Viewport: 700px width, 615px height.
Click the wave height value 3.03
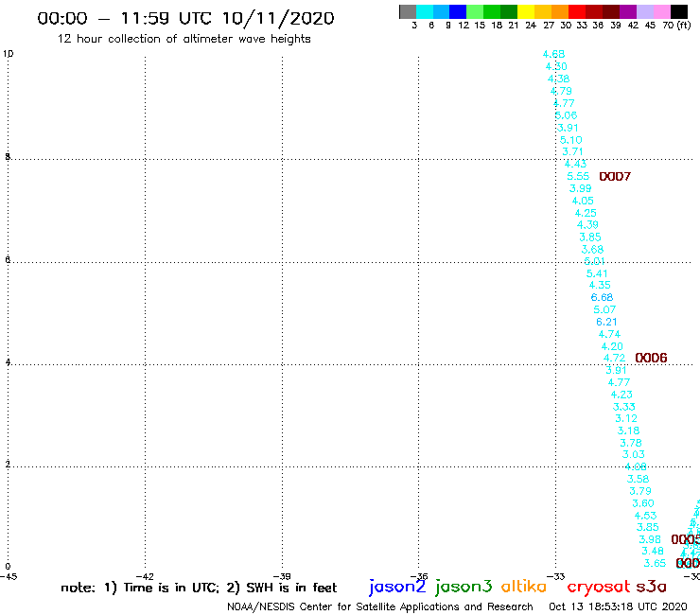tap(634, 454)
